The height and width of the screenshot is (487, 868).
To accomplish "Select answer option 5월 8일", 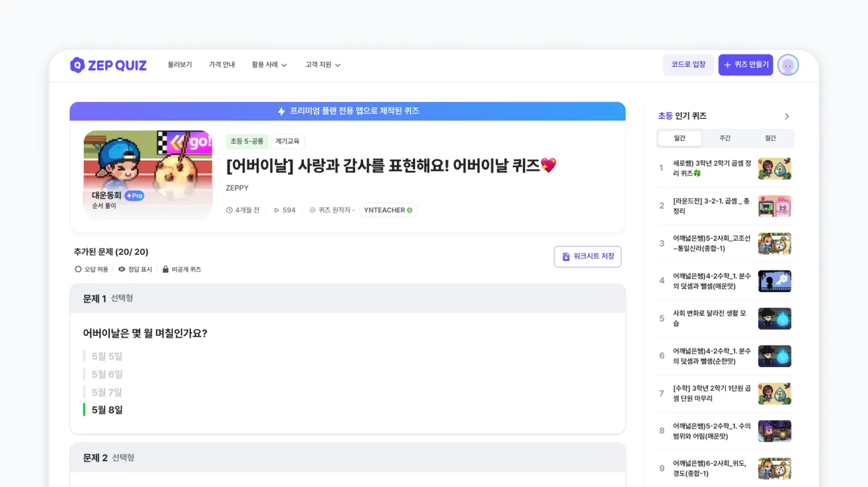I will click(107, 410).
